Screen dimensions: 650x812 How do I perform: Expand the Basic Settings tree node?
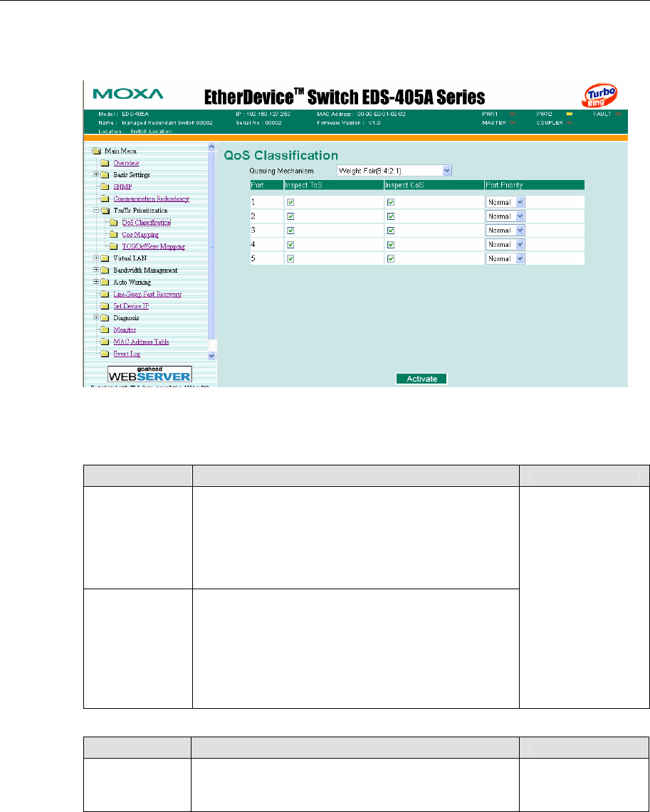96,174
